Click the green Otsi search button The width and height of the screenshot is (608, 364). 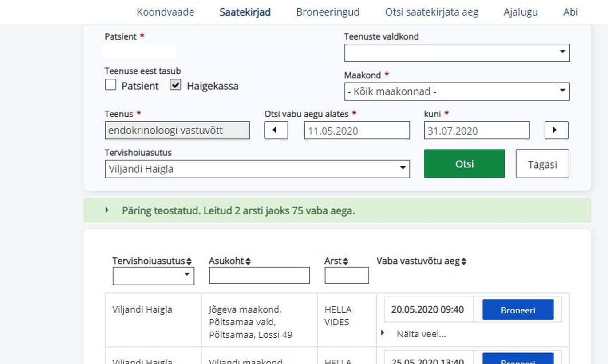click(465, 164)
